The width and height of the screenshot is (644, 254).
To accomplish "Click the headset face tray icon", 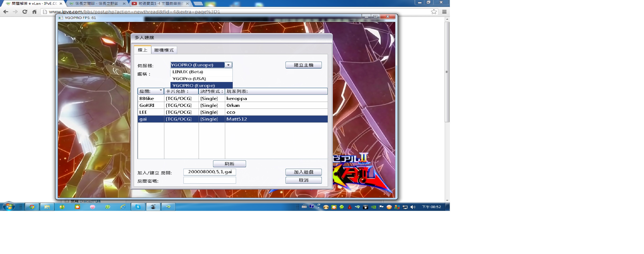I will click(326, 207).
